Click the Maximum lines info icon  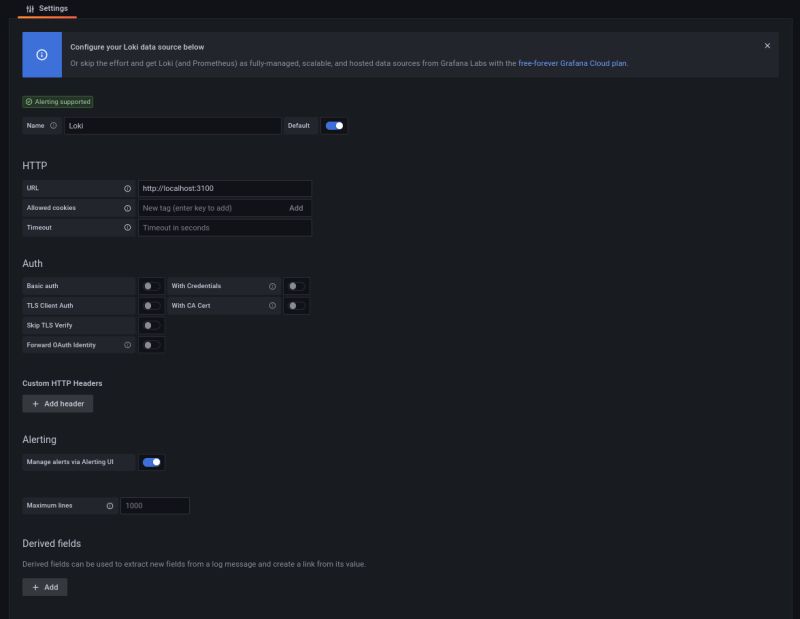[109, 505]
